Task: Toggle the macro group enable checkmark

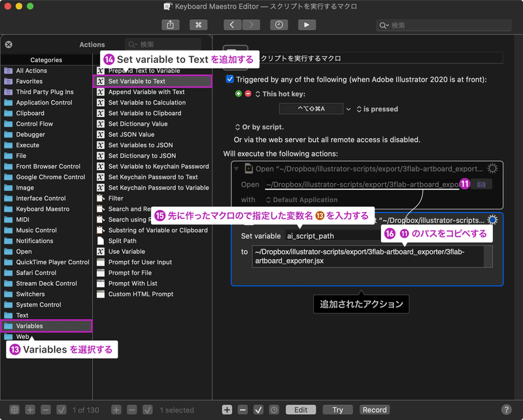Action: coord(61,410)
